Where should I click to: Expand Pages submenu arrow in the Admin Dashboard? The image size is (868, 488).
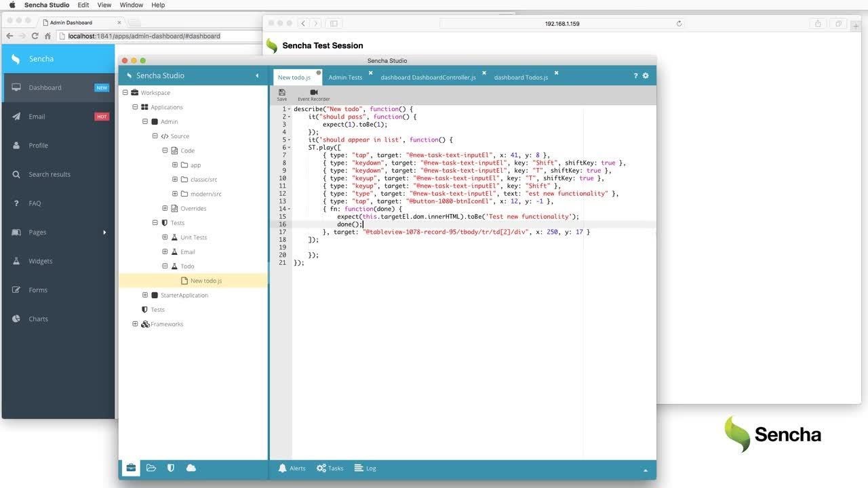pyautogui.click(x=104, y=232)
